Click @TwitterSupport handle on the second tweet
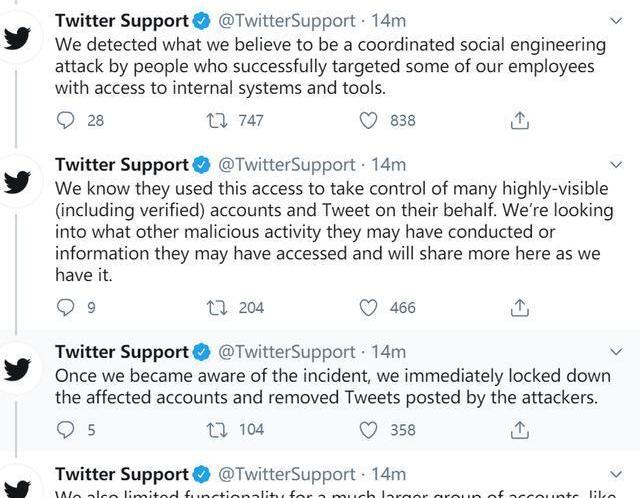This screenshot has width=640, height=498. [x=287, y=165]
